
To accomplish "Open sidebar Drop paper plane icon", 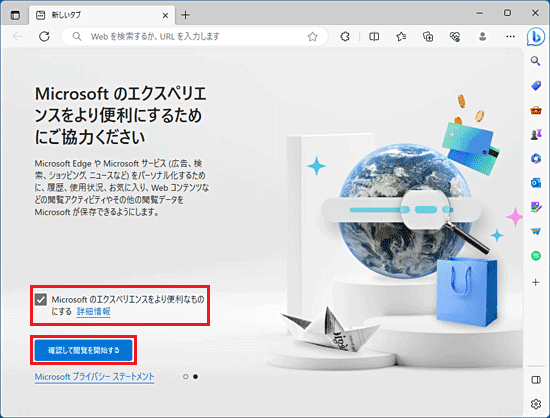I will (536, 231).
